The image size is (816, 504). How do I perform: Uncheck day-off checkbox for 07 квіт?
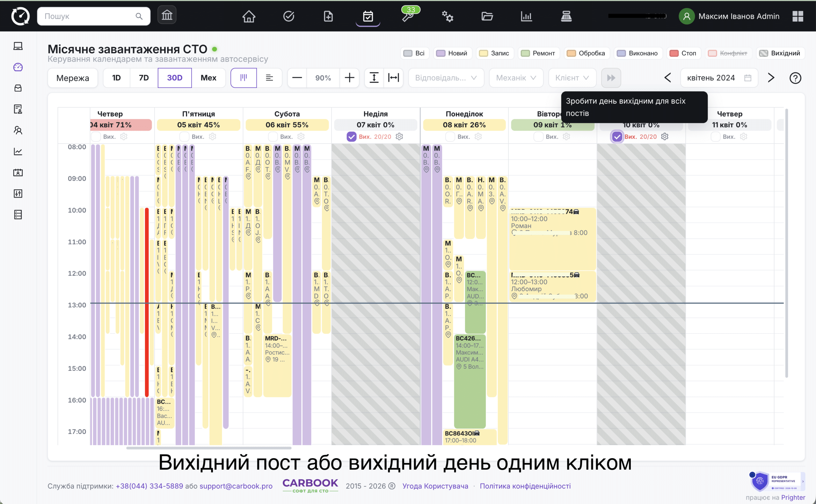tap(351, 137)
